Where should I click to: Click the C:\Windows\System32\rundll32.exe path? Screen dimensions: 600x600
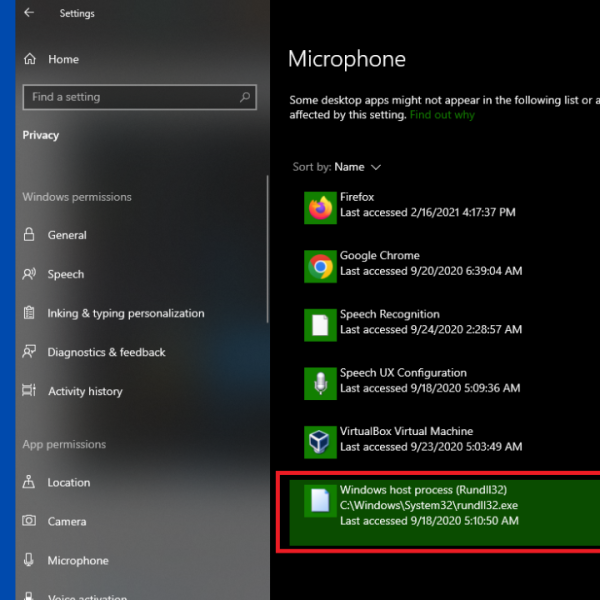click(x=429, y=505)
